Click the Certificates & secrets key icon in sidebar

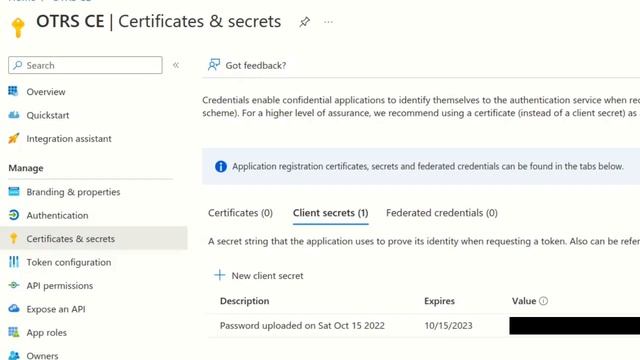(x=13, y=238)
